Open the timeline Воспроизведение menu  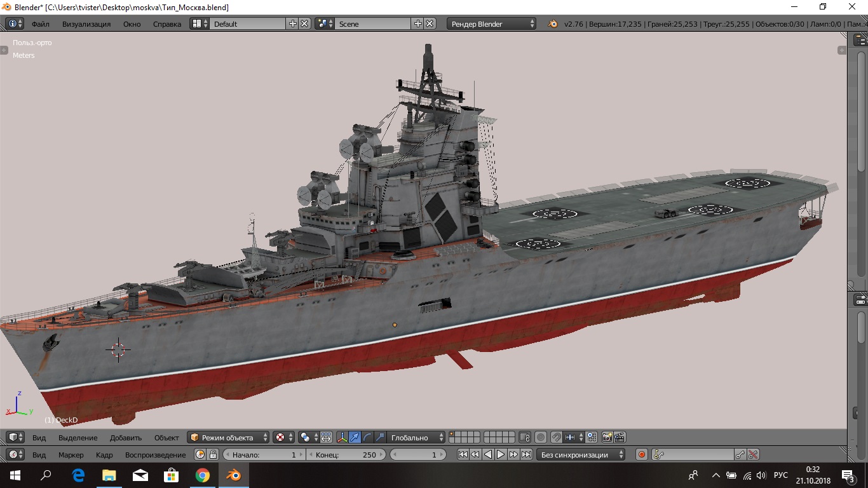pos(156,455)
